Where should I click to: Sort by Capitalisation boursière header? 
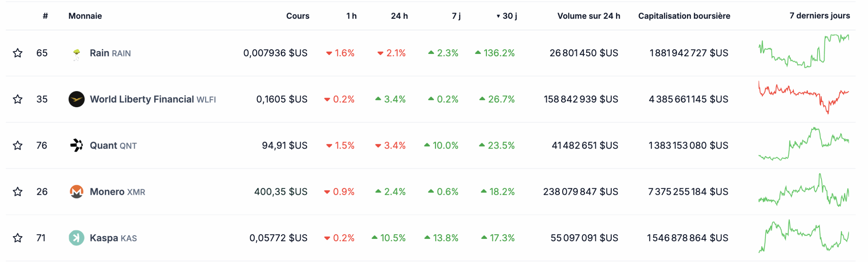click(x=684, y=16)
